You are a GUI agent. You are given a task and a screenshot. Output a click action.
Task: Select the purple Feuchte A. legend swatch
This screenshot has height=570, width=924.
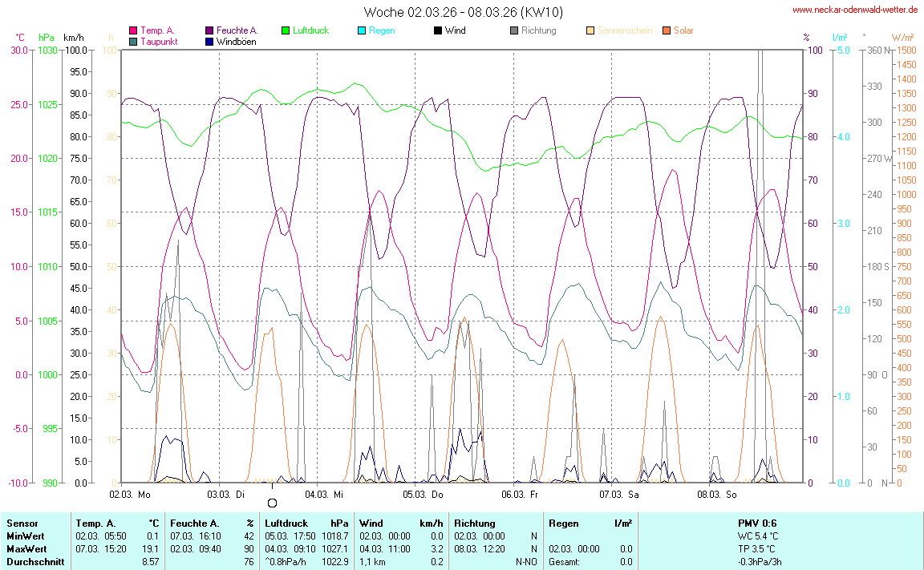209,31
